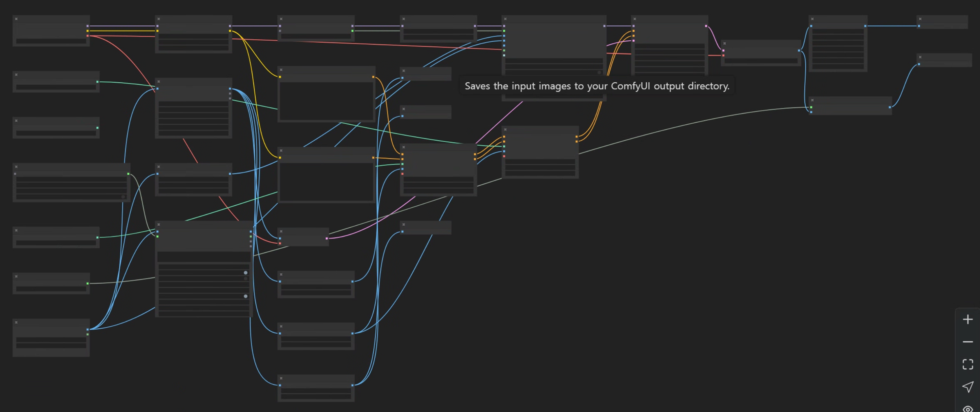Viewport: 980px width, 412px height.
Task: Zoom in with the plus button
Action: point(967,319)
